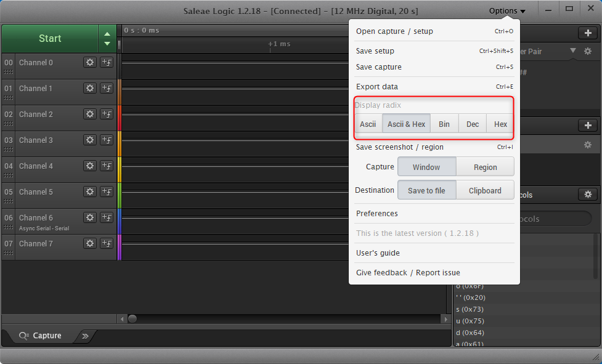The width and height of the screenshot is (602, 364).
Task: Open Channel 0 settings gear
Action: click(x=90, y=63)
